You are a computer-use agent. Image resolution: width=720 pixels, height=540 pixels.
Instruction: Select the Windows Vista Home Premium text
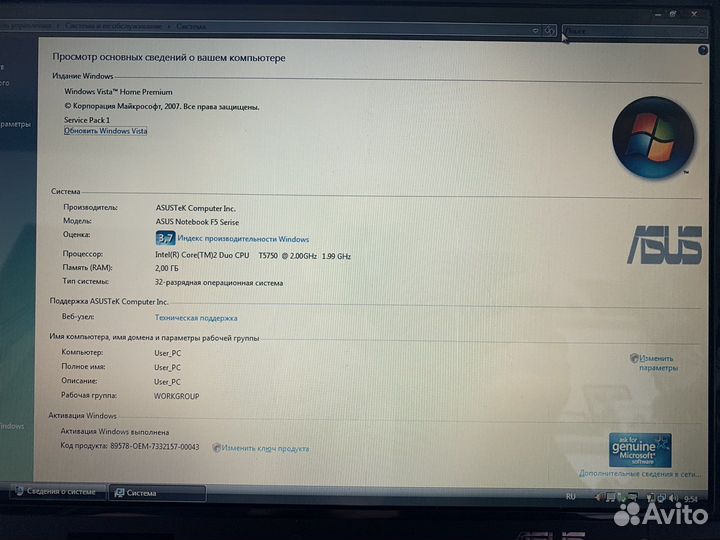pos(118,92)
